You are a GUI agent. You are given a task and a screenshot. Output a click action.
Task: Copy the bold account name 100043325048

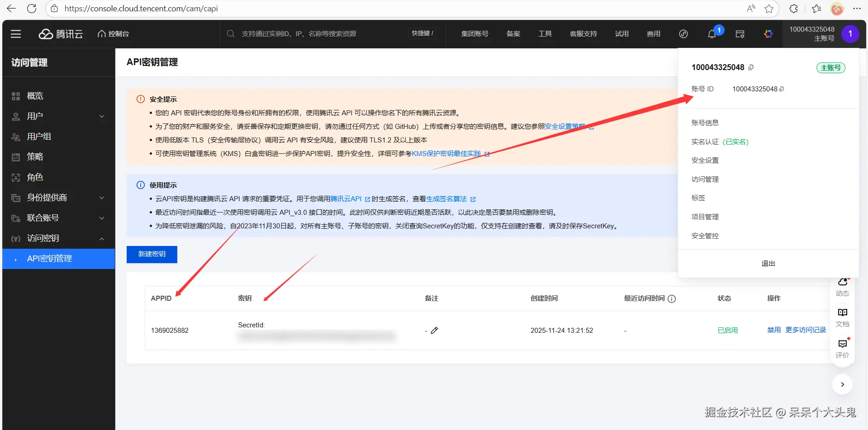(x=751, y=67)
